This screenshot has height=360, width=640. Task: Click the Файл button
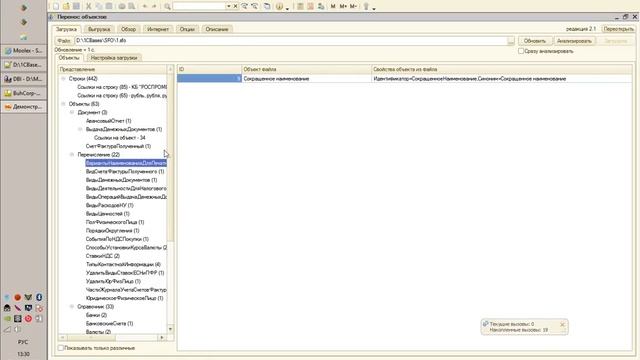pos(64,41)
